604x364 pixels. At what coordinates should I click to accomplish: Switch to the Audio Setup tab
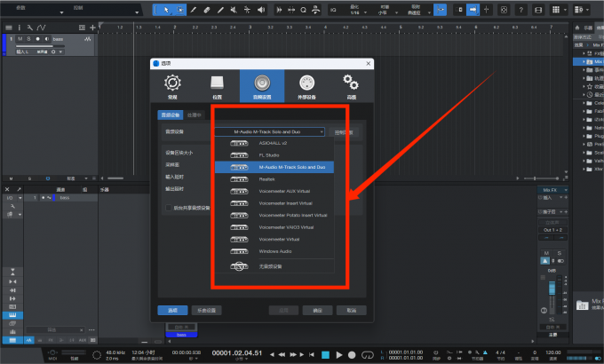pyautogui.click(x=261, y=85)
